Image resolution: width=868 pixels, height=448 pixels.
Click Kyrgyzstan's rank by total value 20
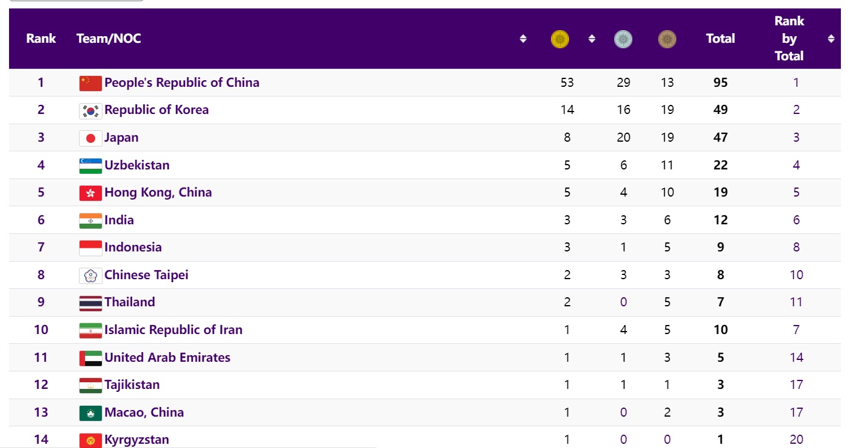point(796,440)
